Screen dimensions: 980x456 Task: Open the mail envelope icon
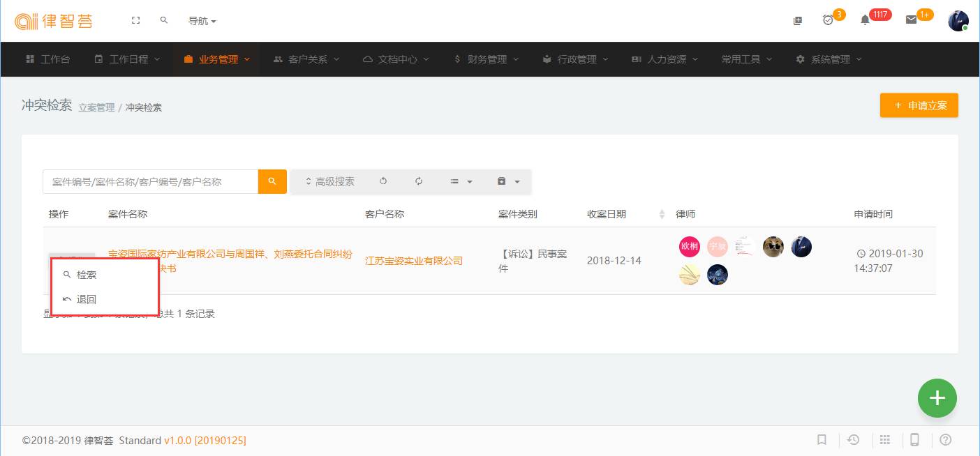[x=911, y=20]
